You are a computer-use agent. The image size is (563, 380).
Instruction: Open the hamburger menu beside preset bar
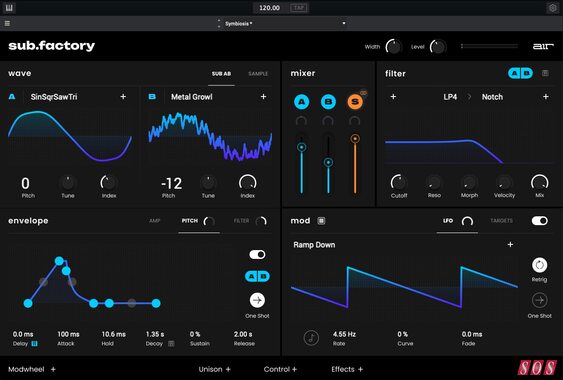click(x=7, y=23)
